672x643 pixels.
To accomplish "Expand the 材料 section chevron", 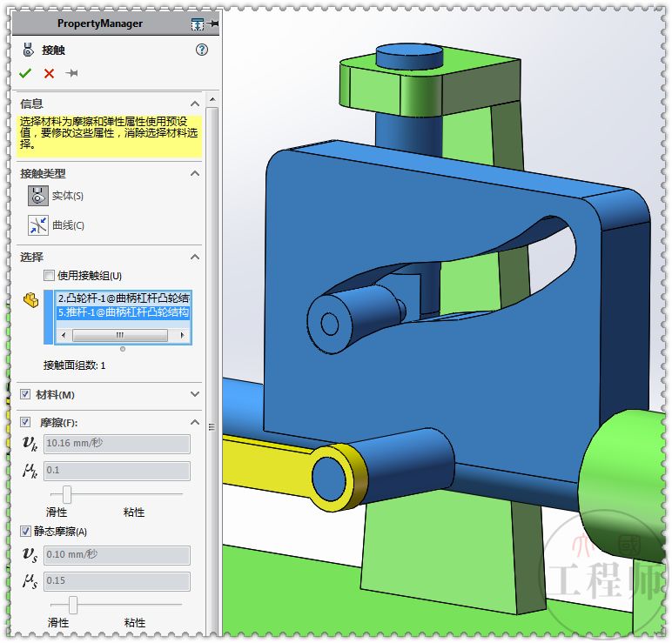I will [195, 394].
